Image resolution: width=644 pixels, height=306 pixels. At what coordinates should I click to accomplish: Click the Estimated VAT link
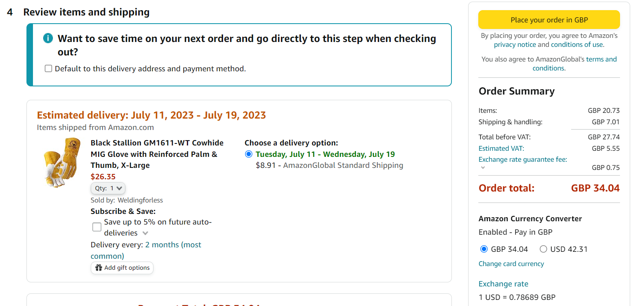(x=501, y=148)
